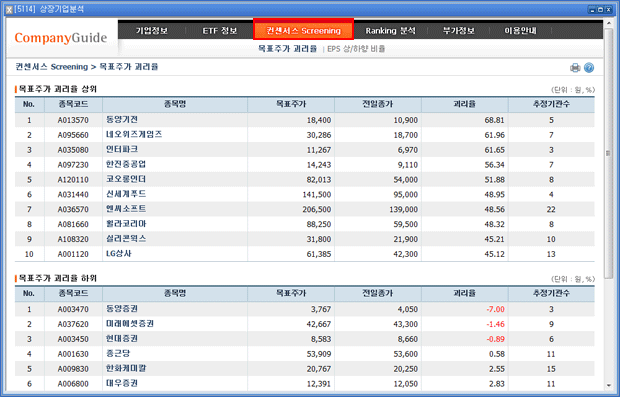Open 미래에셋증권 in lower table

tap(130, 324)
